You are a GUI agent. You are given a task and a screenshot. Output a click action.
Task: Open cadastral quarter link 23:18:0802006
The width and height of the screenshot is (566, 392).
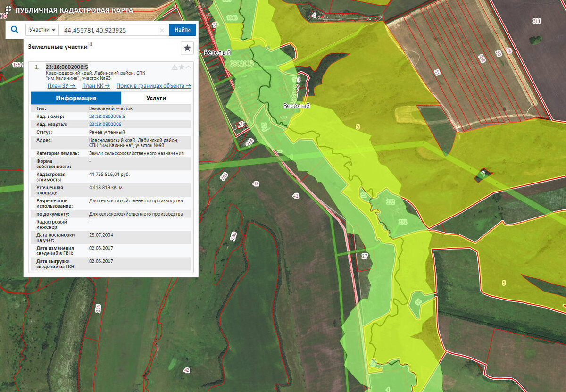[105, 124]
